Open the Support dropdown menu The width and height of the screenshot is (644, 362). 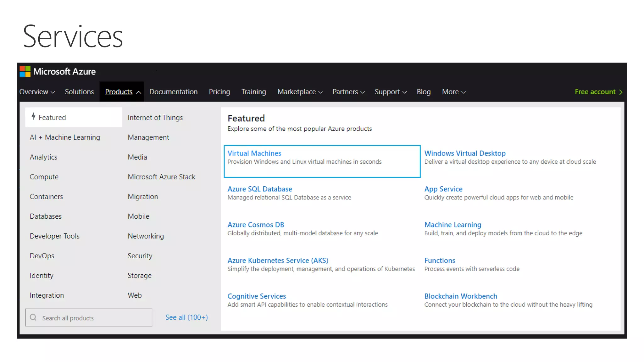pos(391,92)
